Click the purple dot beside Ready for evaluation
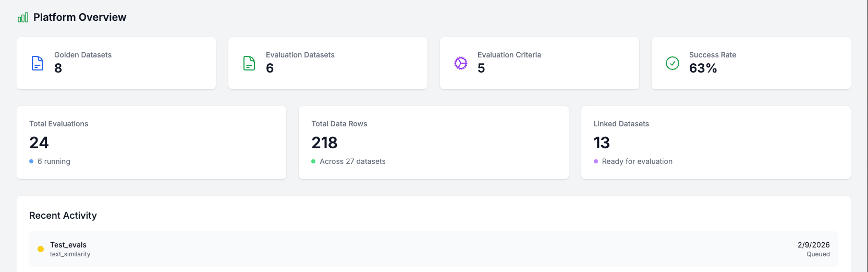The image size is (868, 272). [596, 161]
